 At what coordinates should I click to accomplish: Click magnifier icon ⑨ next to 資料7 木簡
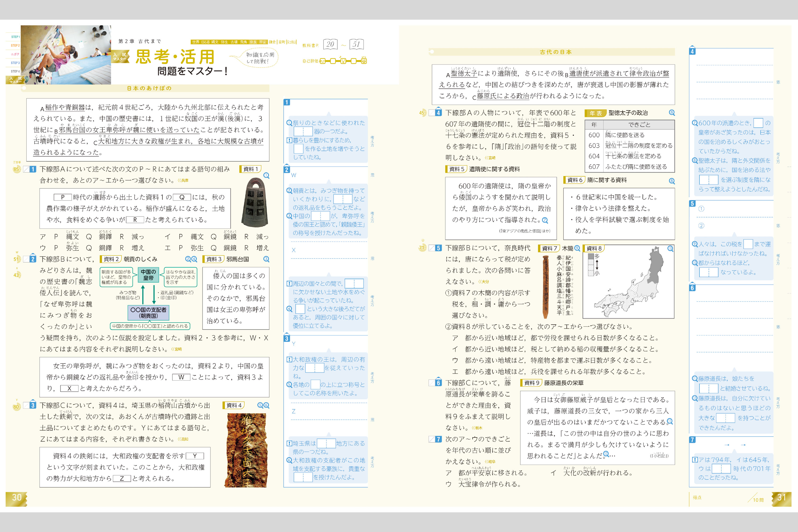(x=577, y=248)
